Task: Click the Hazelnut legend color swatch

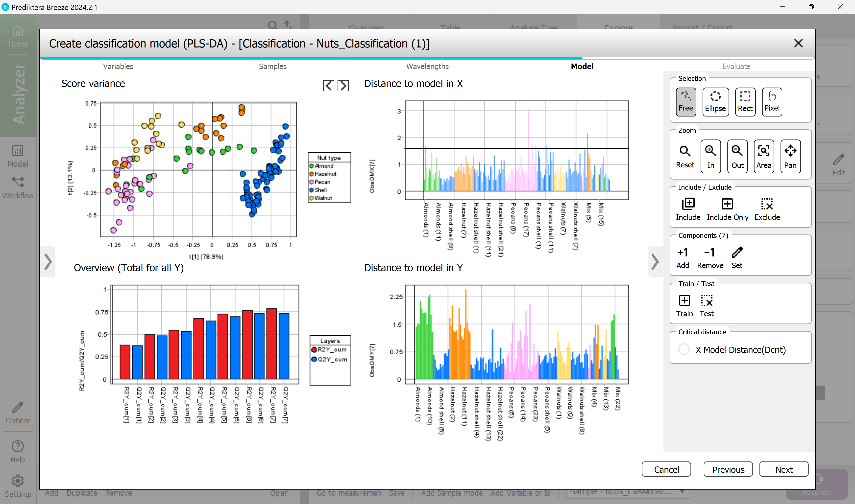Action: [x=311, y=174]
